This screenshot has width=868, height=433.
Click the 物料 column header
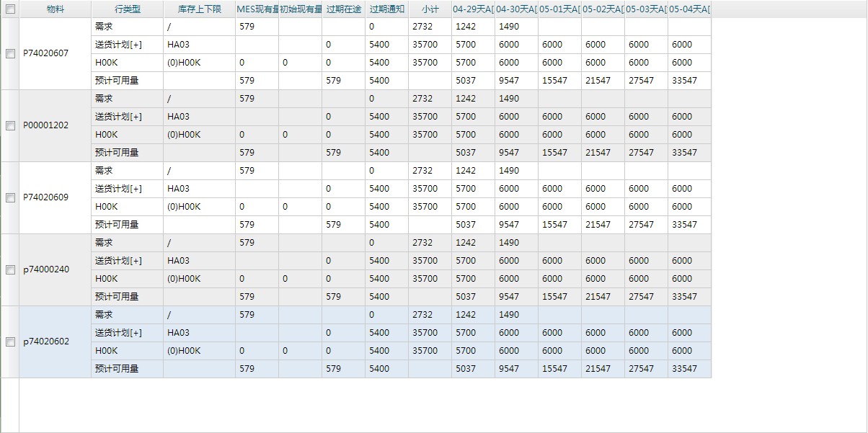[x=56, y=9]
